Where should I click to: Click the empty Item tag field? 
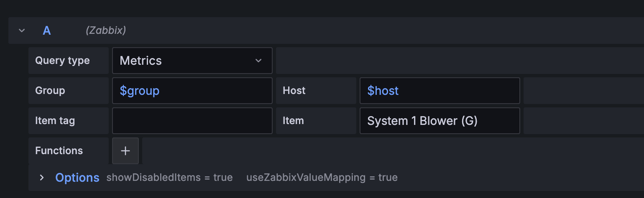coord(192,121)
